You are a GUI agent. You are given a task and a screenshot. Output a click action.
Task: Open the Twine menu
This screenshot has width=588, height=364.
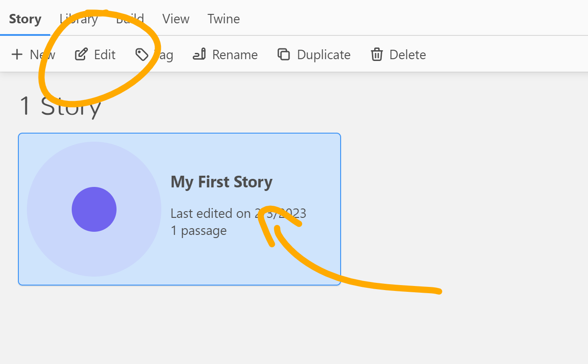223,19
